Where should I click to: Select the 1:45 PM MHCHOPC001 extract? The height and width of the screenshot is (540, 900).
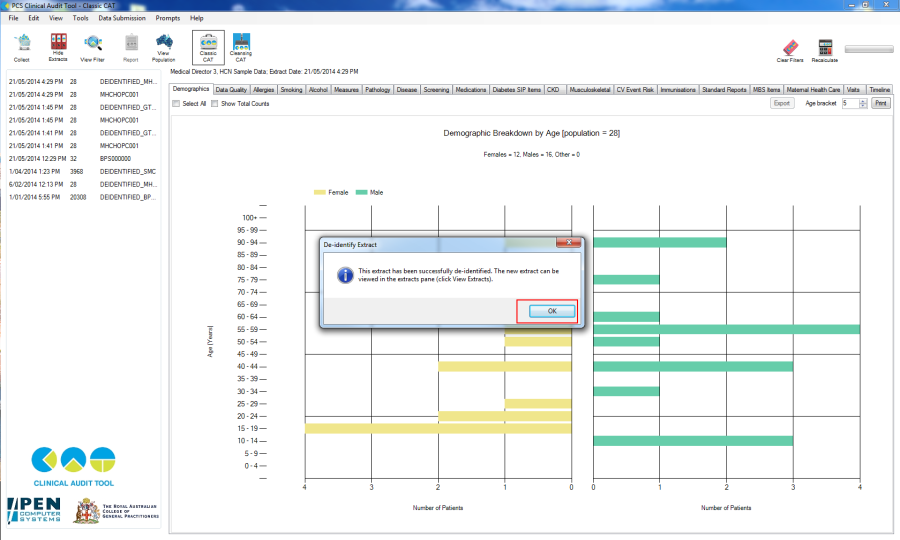point(83,121)
